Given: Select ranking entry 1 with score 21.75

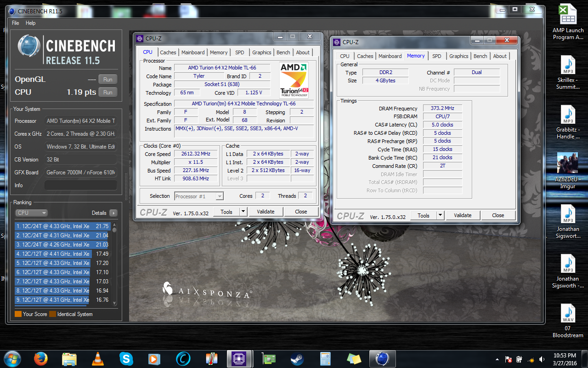Looking at the screenshot, I should [x=62, y=226].
